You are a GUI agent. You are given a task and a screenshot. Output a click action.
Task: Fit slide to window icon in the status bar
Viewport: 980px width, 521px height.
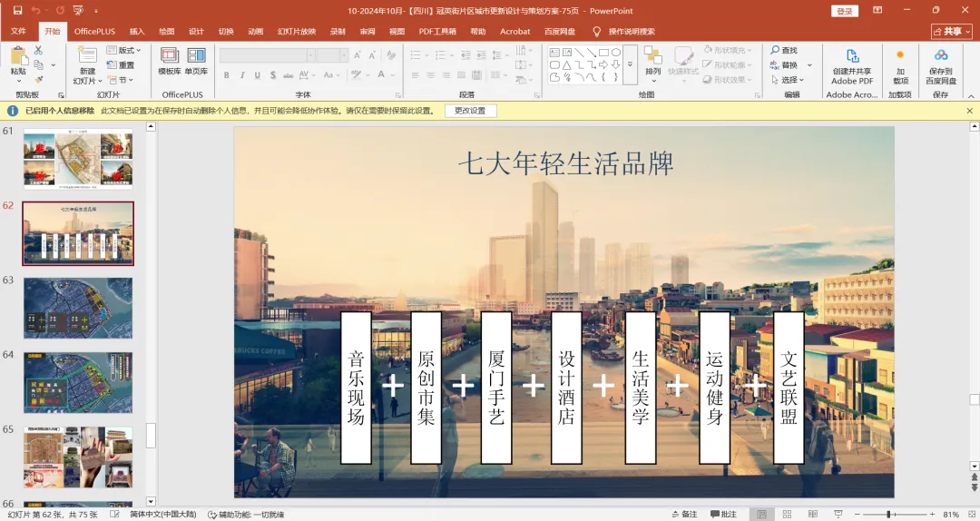(x=974, y=514)
